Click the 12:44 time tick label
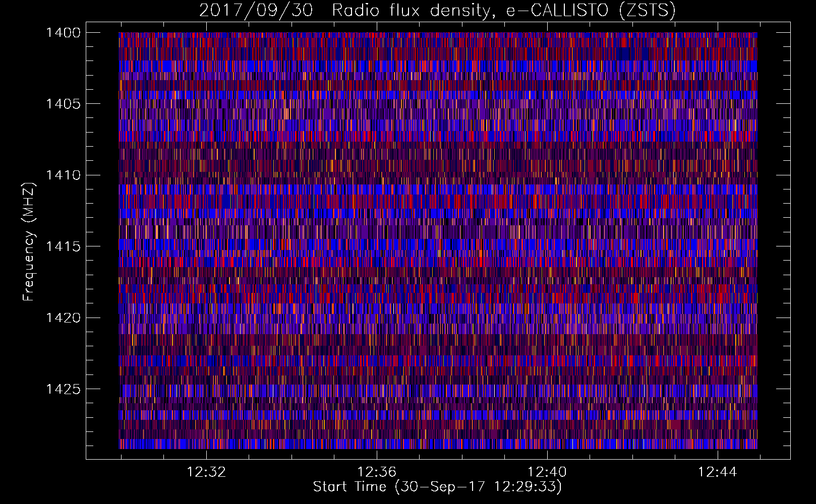This screenshot has height=504, width=816. [x=717, y=472]
